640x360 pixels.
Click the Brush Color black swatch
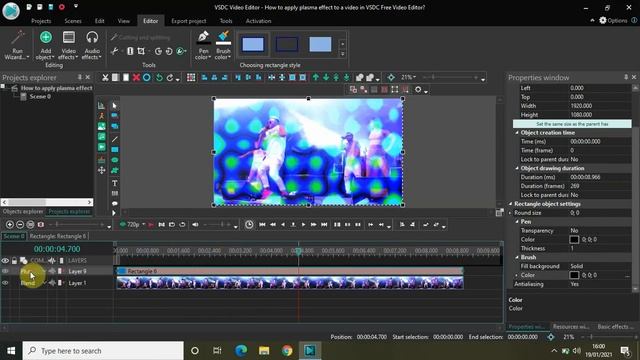[x=574, y=275]
